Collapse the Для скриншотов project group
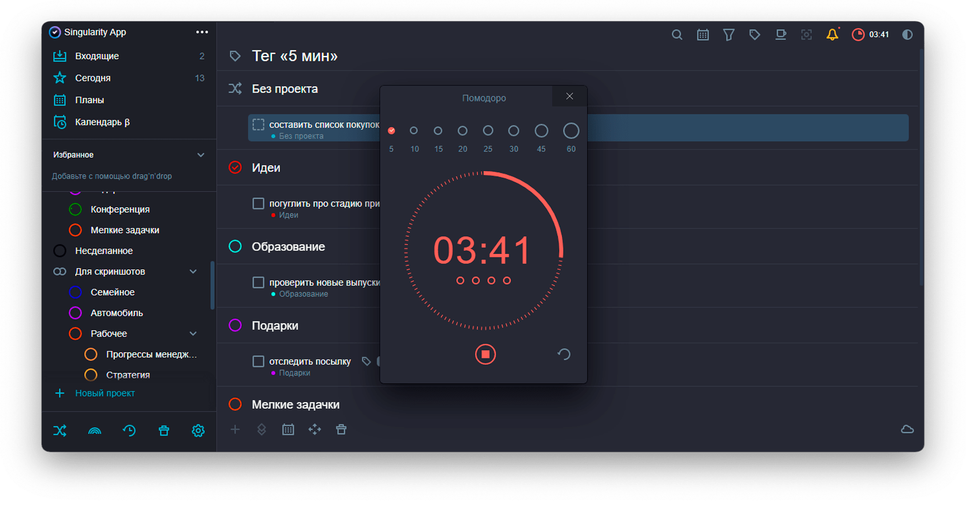This screenshot has height=510, width=980. (193, 272)
